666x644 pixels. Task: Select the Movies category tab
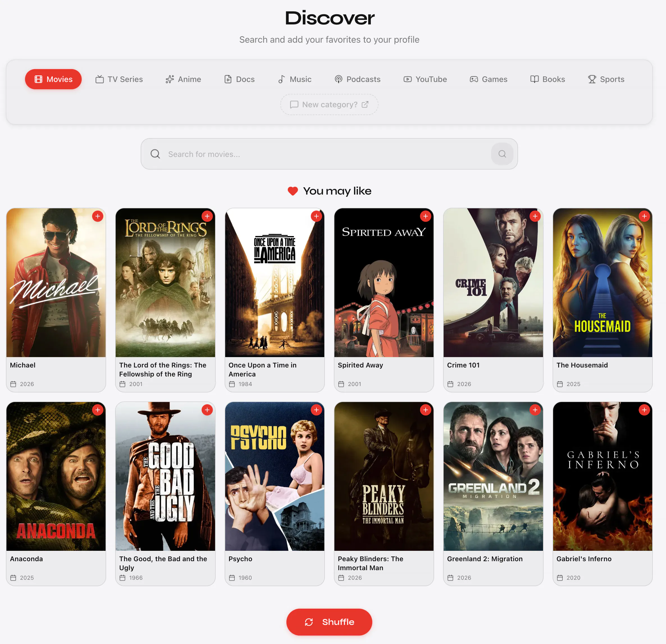[53, 79]
